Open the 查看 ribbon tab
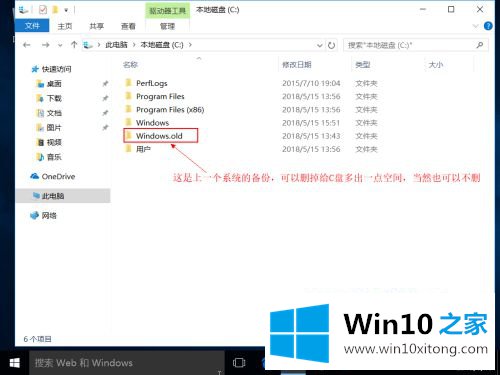The image size is (500, 375). click(x=128, y=26)
